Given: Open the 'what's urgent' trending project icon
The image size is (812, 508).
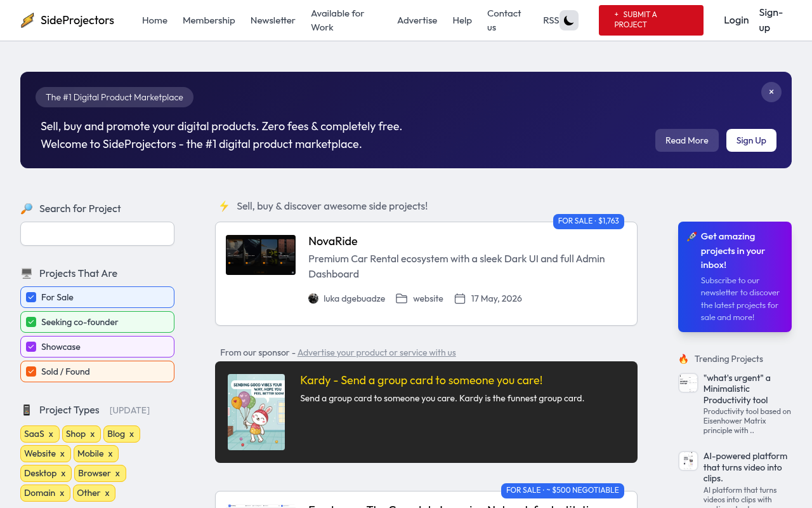Looking at the screenshot, I should 688,383.
